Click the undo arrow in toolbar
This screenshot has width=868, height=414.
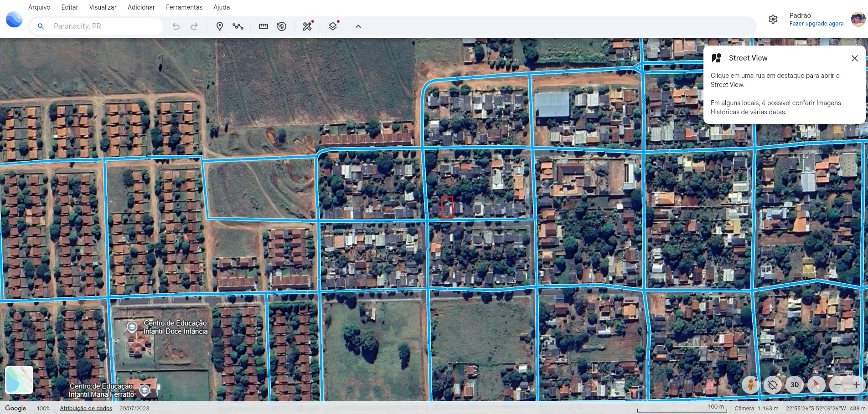[x=176, y=26]
